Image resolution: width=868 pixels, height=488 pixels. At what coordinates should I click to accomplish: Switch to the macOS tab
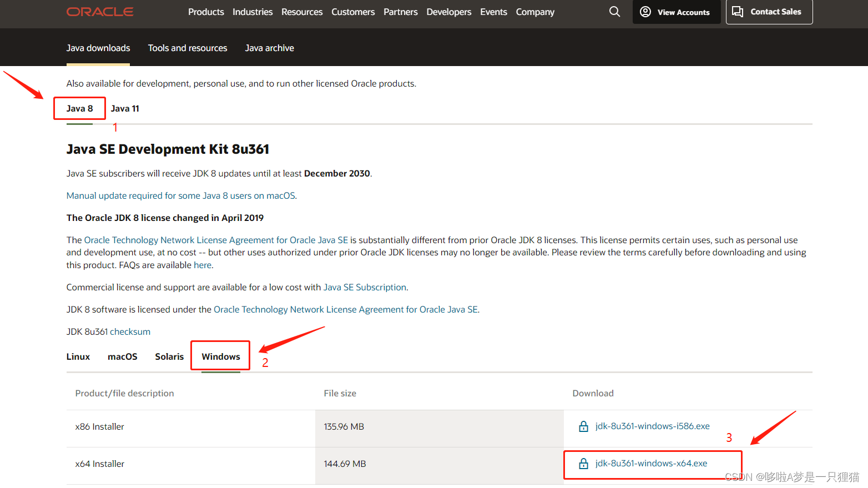pyautogui.click(x=123, y=356)
